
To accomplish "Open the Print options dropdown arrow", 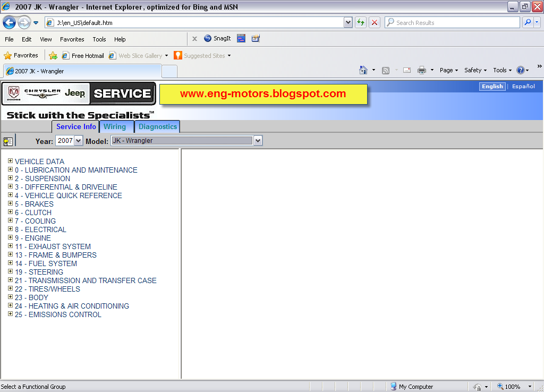I will tap(432, 70).
